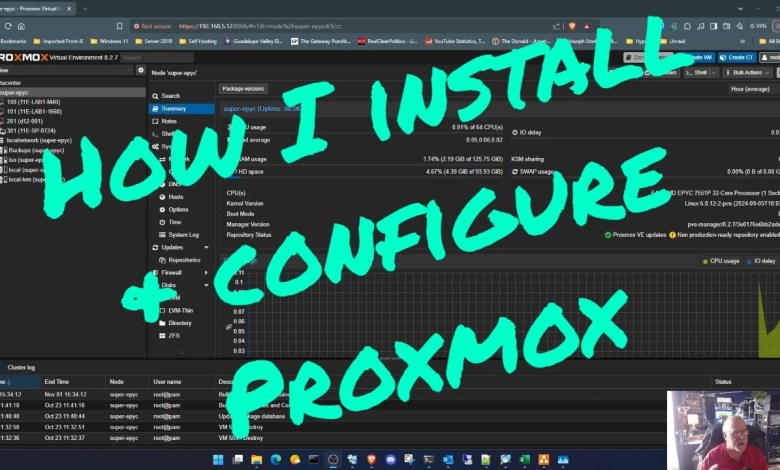Open the Windows 11 bookmark folder
The width and height of the screenshot is (780, 470).
[x=109, y=41]
